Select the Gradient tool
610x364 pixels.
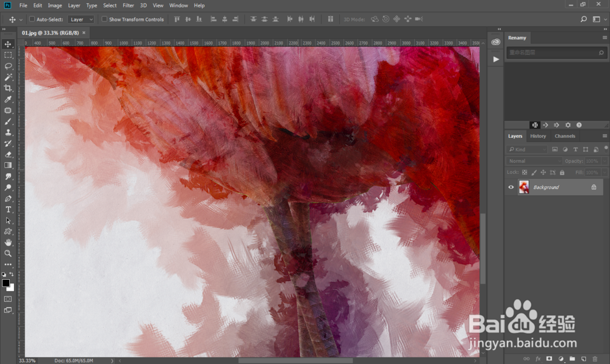tap(8, 165)
